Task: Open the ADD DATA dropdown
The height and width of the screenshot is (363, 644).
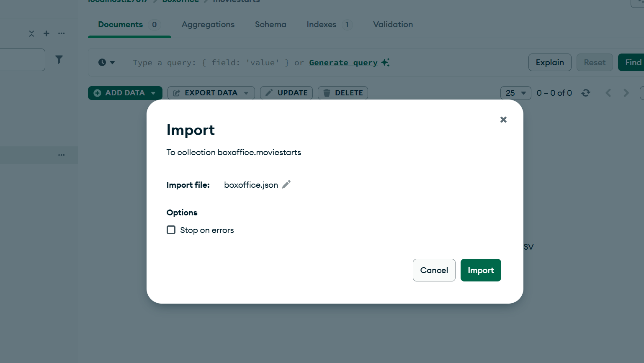Action: click(x=125, y=93)
